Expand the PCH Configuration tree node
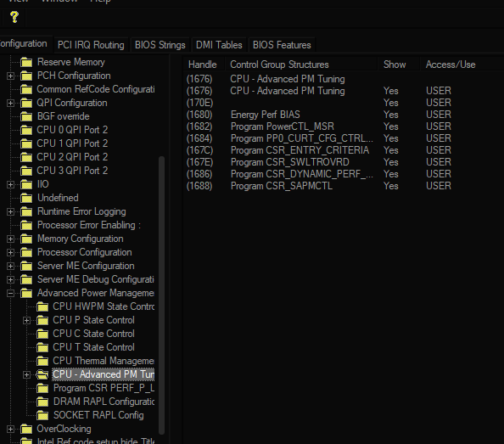 tap(10, 76)
